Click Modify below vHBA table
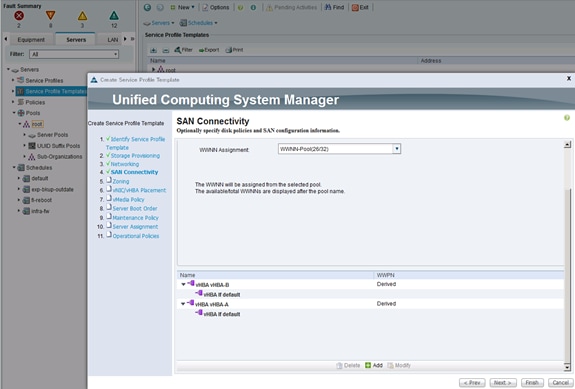 399,366
